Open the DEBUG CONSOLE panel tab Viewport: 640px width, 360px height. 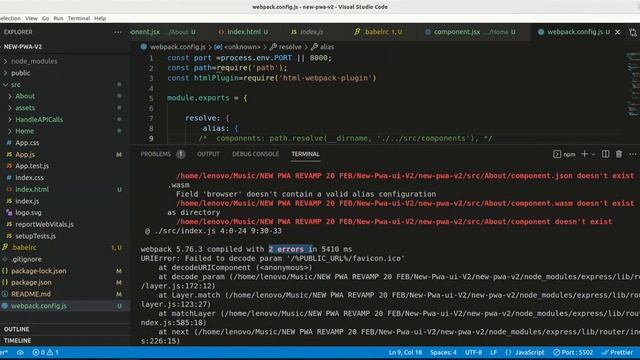[256, 154]
